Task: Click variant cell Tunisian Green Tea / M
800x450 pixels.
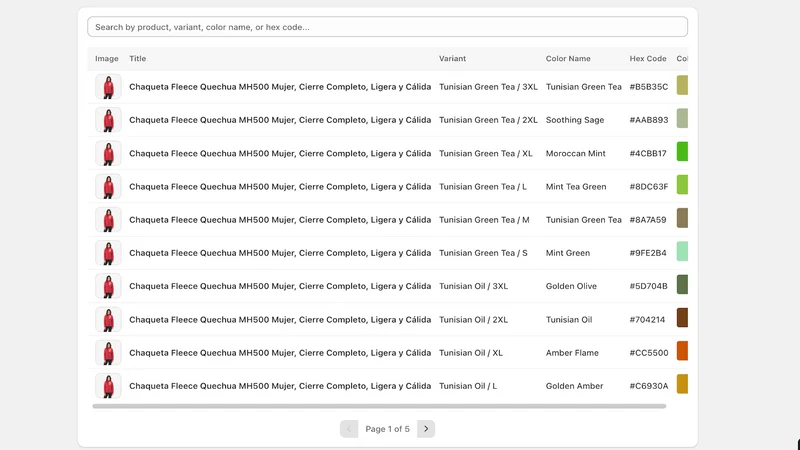Action: coord(484,219)
